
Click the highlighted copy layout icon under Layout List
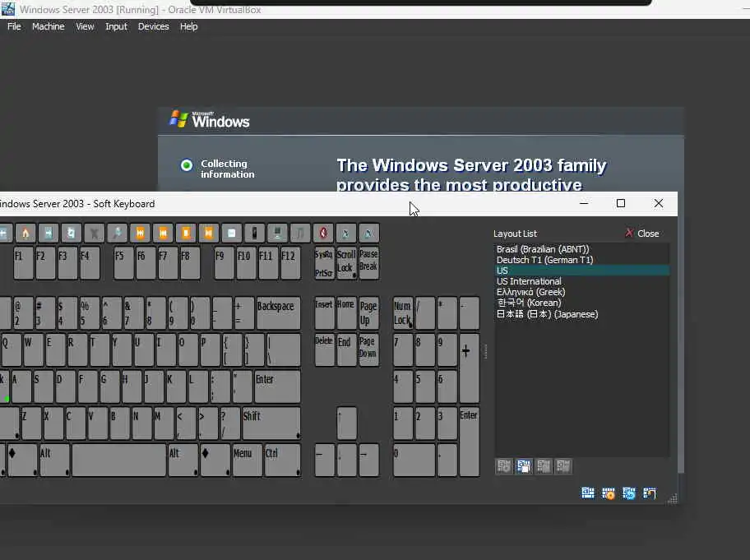coord(524,465)
